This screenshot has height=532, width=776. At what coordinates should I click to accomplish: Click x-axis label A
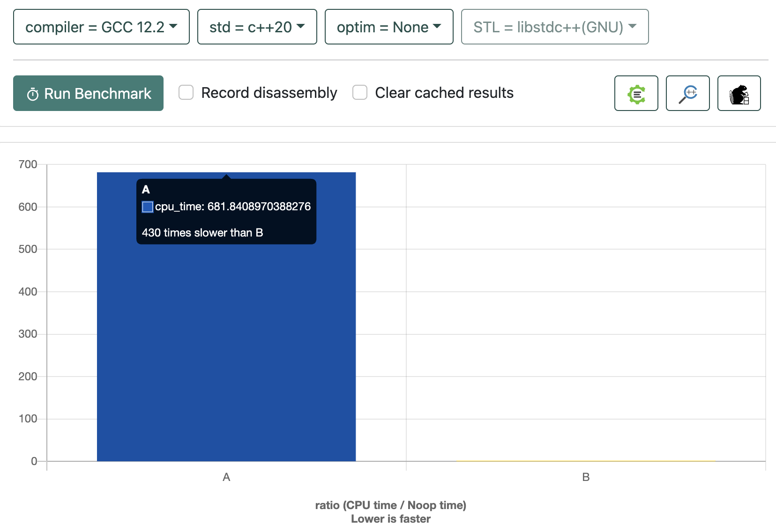226,477
